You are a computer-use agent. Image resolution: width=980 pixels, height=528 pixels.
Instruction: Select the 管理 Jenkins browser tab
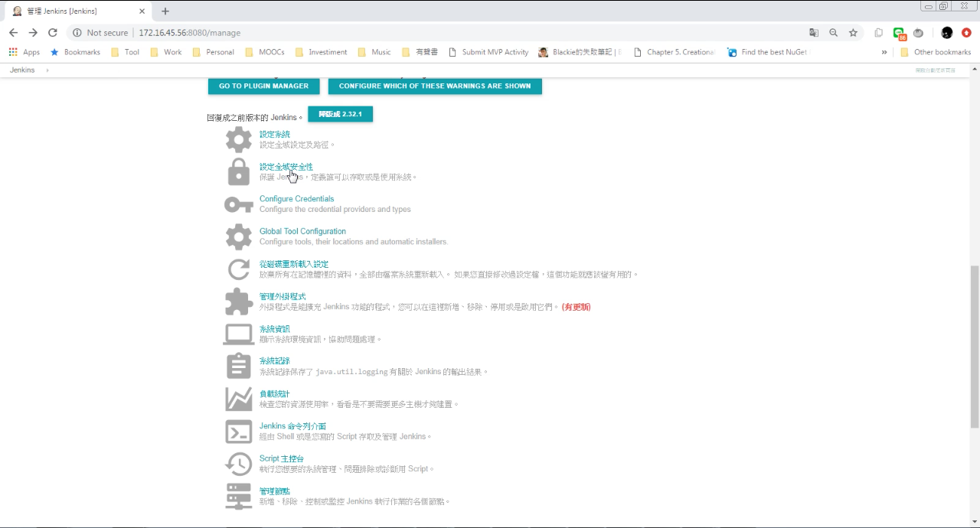coord(77,11)
